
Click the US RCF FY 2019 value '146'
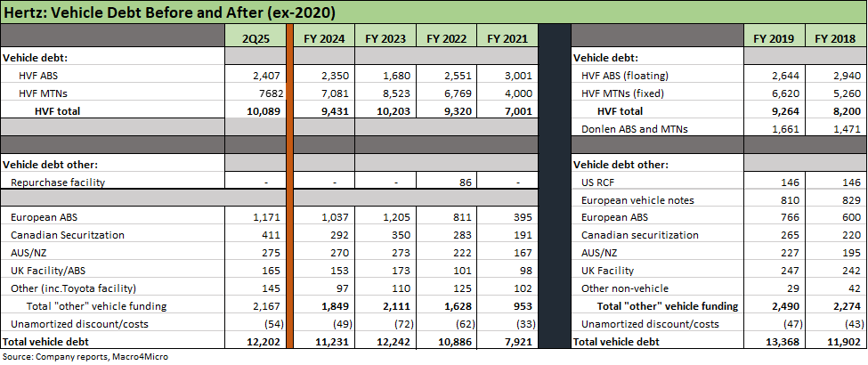(790, 182)
